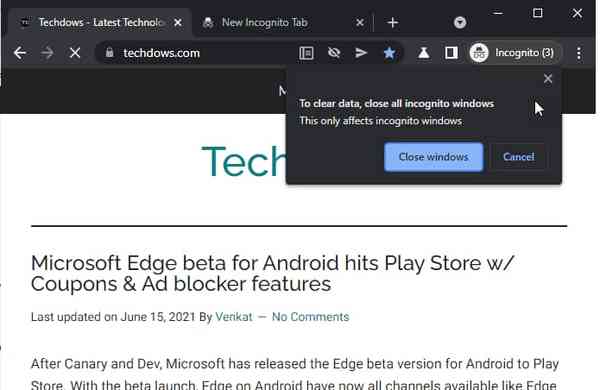Close the Chrome window
The image size is (600, 390).
point(577,13)
